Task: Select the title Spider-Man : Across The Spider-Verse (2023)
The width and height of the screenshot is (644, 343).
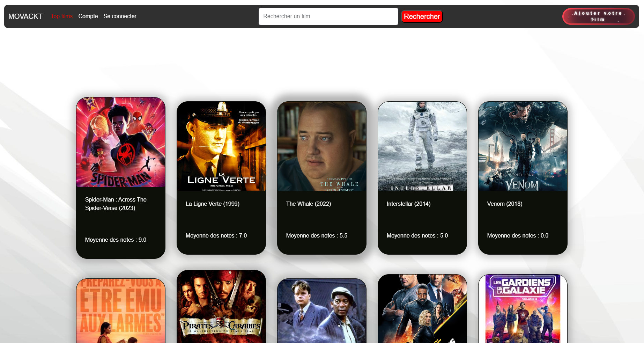Action: coord(116,204)
